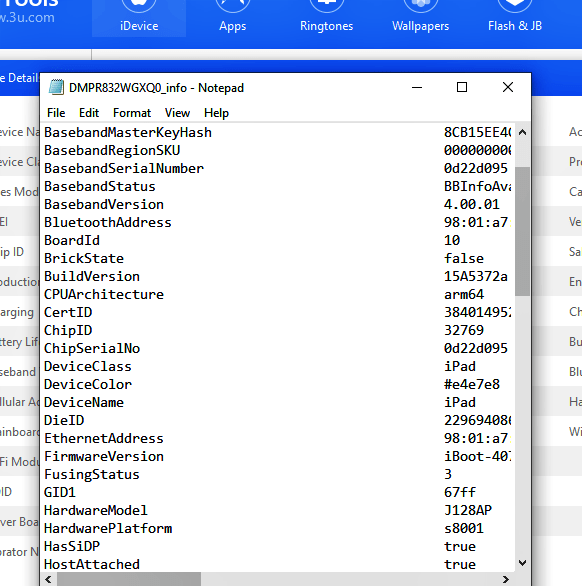Viewport: 582px width, 586px height.
Task: Click the BrickState text
Action: click(x=84, y=258)
